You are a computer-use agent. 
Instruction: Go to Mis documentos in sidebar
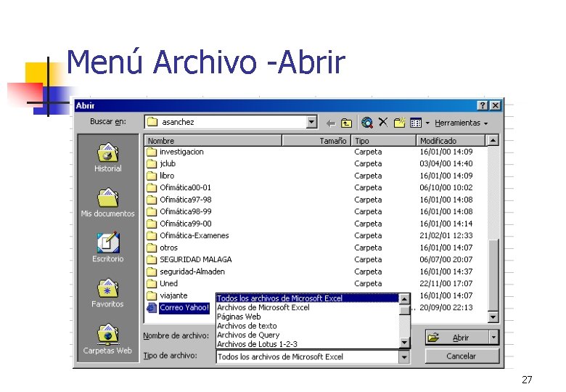point(107,203)
